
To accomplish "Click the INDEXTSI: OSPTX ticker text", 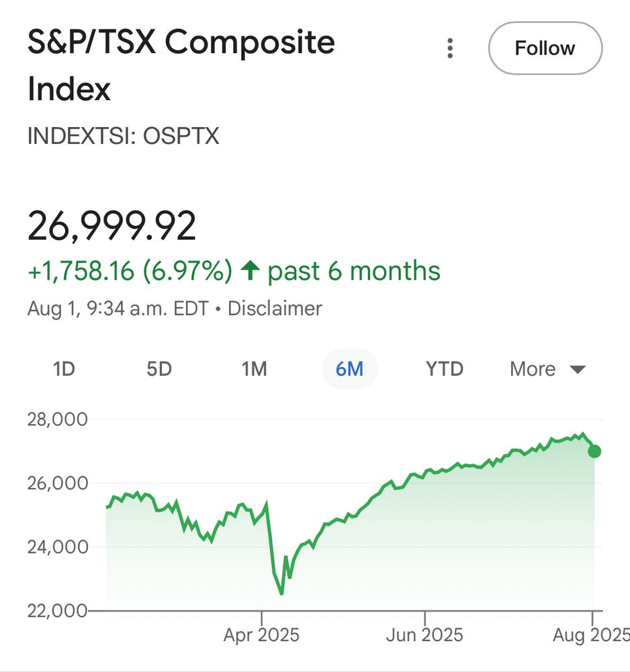I will click(124, 136).
